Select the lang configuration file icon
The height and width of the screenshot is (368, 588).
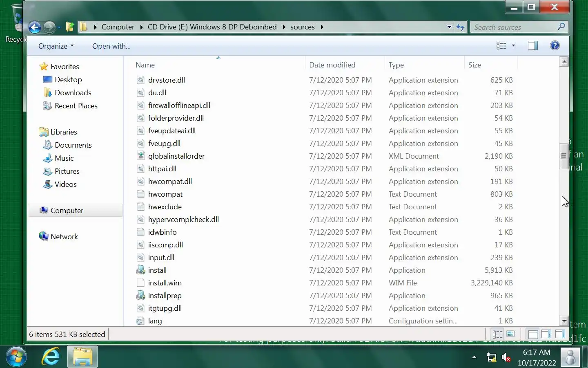(x=140, y=321)
